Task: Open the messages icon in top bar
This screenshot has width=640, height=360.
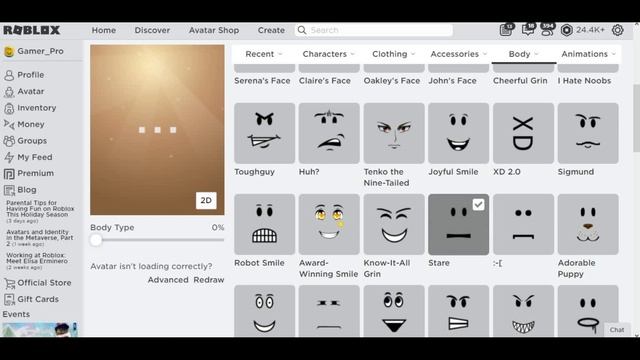Action: (x=528, y=30)
